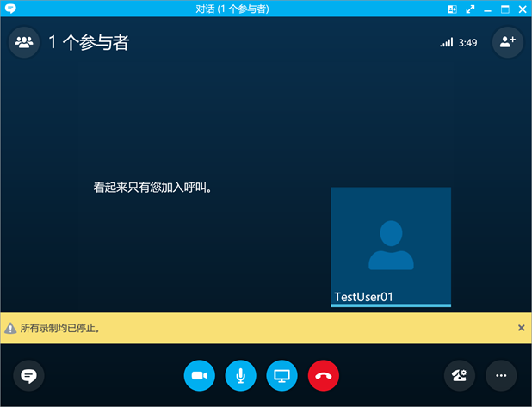532x407 pixels.
Task: Click the "1 个参与者" header text
Action: point(89,42)
